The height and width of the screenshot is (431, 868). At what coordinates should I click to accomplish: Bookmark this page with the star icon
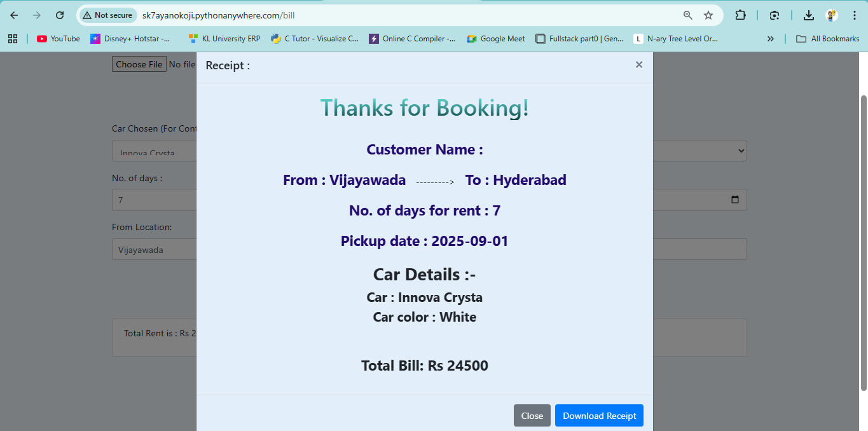coord(708,15)
